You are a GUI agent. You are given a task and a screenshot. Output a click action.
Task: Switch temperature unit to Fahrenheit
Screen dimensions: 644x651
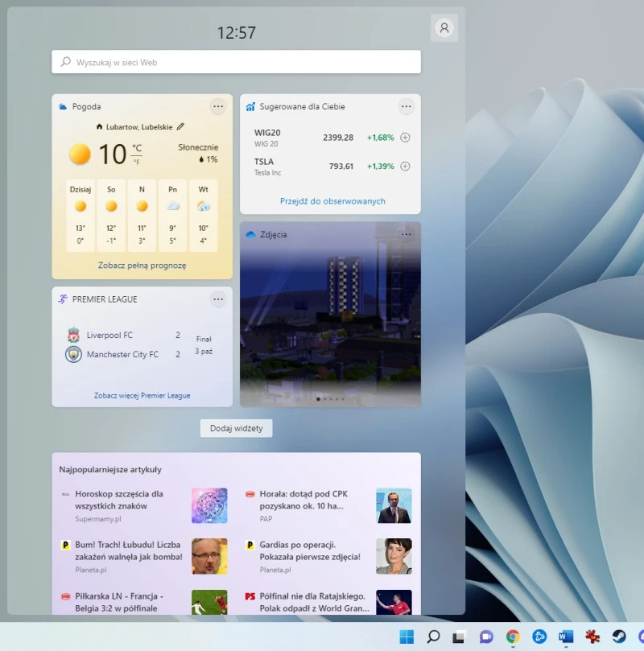coord(137,162)
